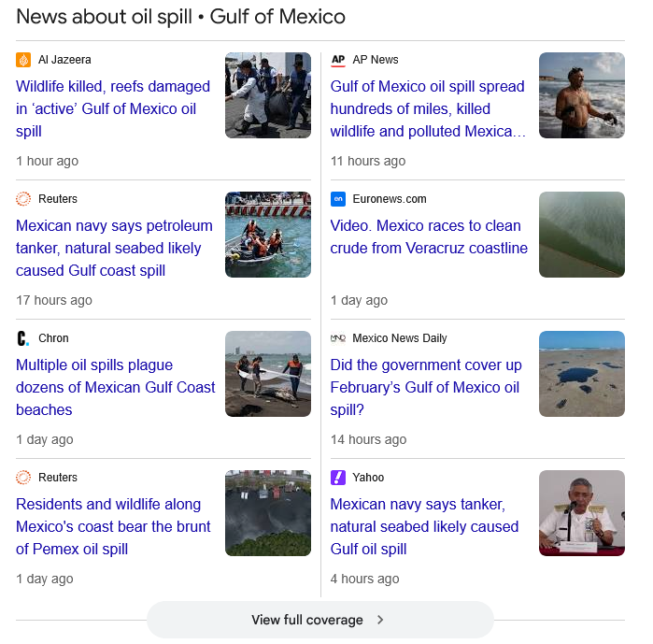
Task: Open Reuters residents and wildlife Pemex article
Action: tap(113, 526)
